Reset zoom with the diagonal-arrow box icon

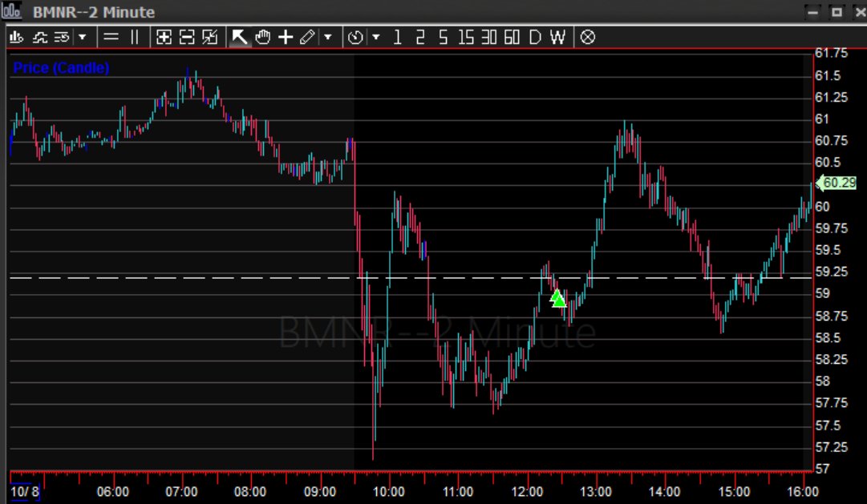click(x=210, y=37)
